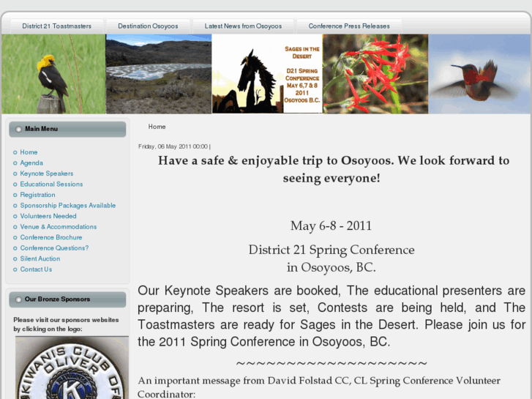Click the red flower banner photo
The image size is (532, 399).
tap(375, 74)
